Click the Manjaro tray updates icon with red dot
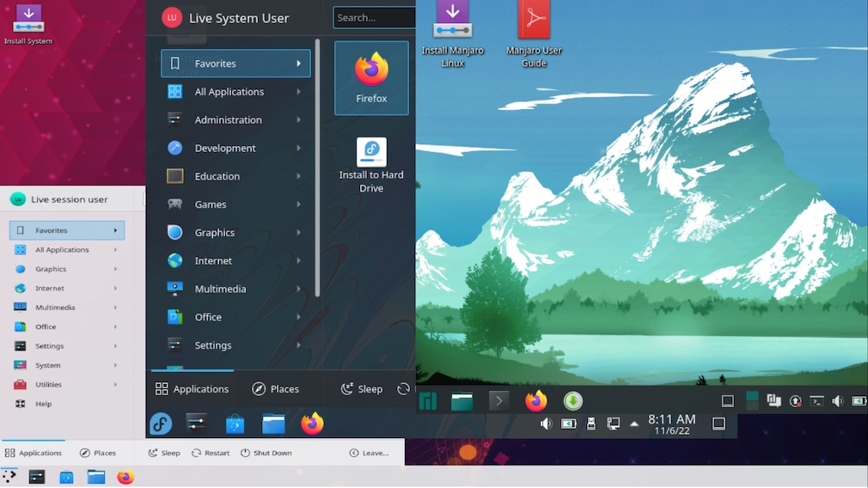Screen dimensions: 868x488 [x=796, y=401]
